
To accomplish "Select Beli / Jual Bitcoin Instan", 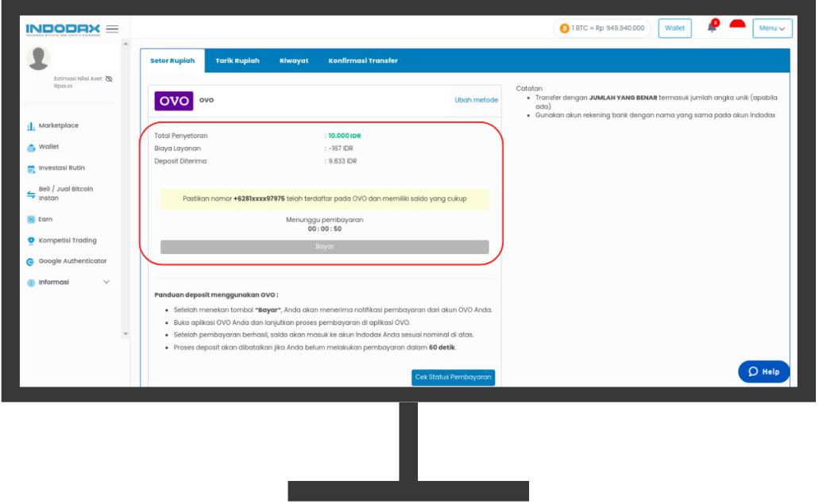I will (x=66, y=194).
